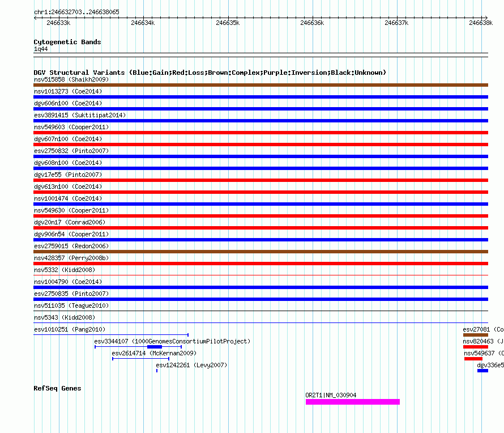This screenshot has height=433, width=504.
Task: Open esv2750835 (Pinto2007) variant label
Action: (71, 294)
